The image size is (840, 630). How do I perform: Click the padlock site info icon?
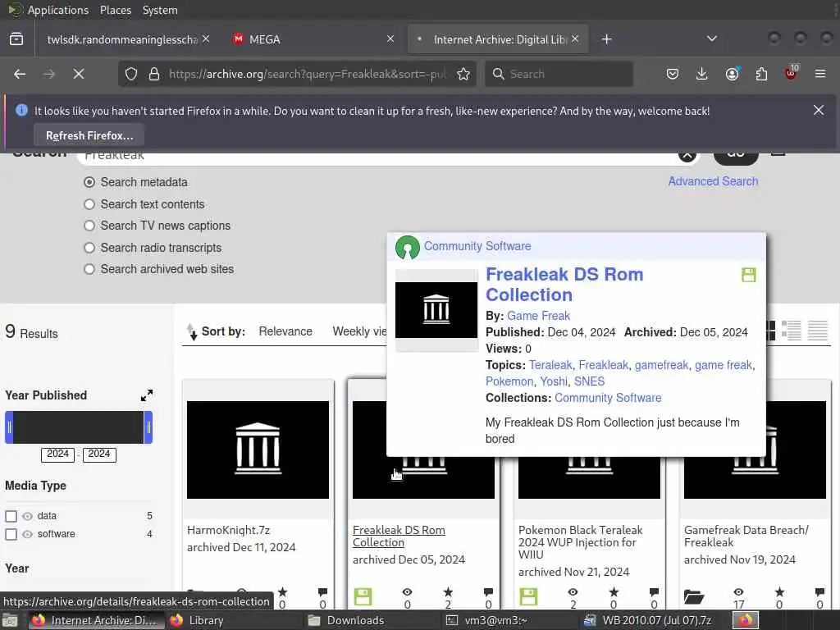click(x=154, y=74)
